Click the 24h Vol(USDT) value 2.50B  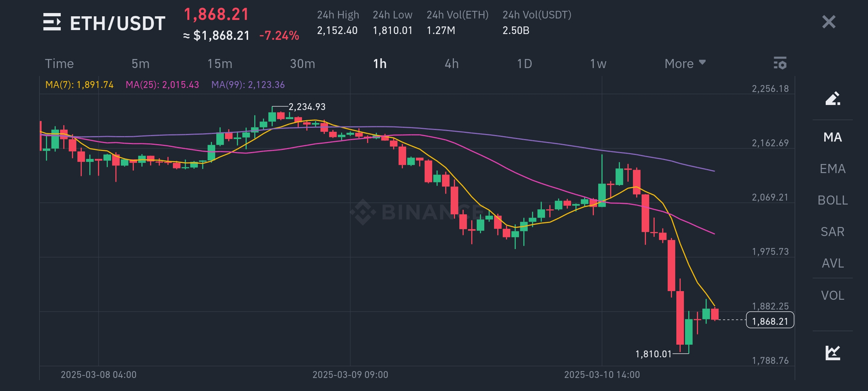tap(516, 30)
